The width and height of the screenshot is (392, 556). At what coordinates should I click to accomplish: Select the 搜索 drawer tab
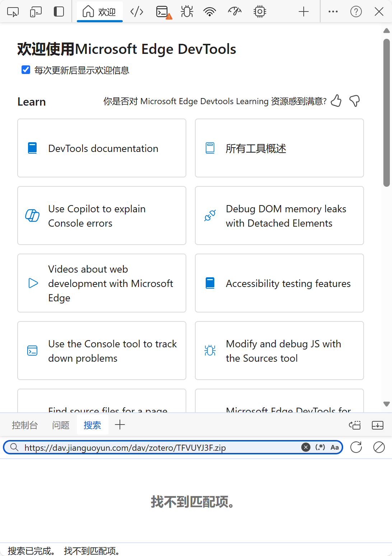(x=92, y=425)
